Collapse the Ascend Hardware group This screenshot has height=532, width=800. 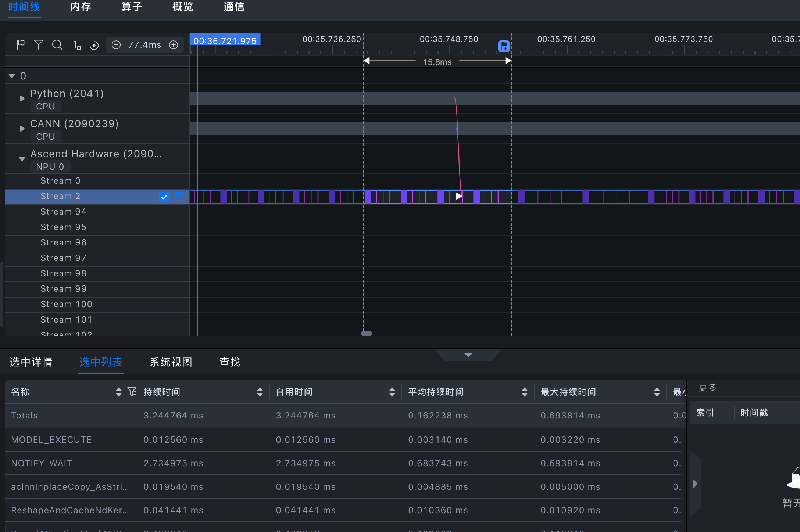pyautogui.click(x=22, y=159)
